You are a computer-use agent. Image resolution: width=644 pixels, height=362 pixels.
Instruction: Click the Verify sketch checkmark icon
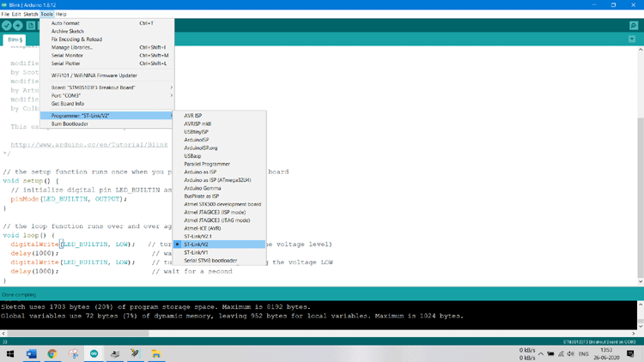coord(7,26)
